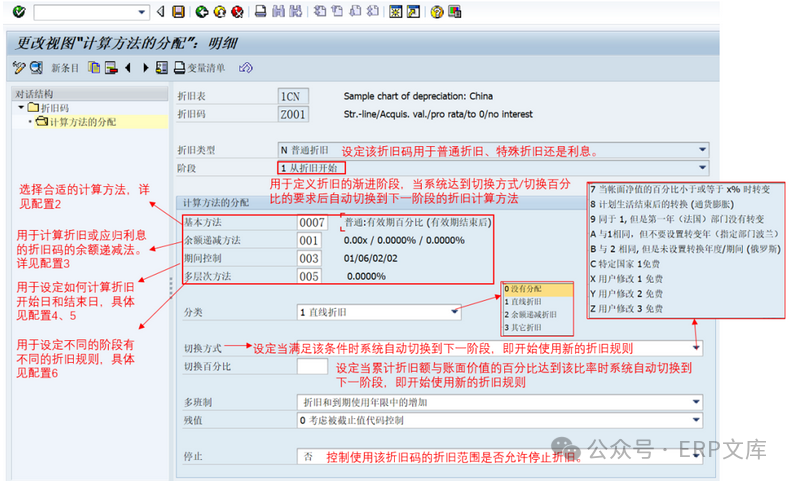Click the Print icon in top toolbar

(260, 12)
